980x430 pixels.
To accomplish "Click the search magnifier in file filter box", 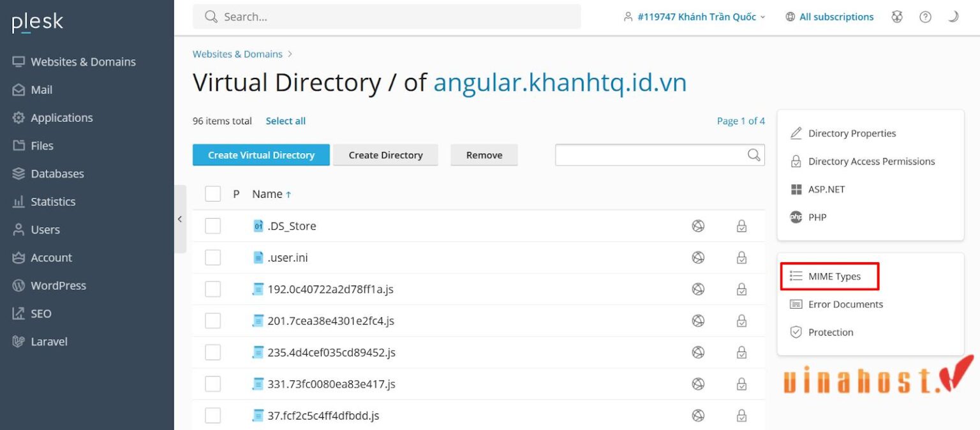I will [754, 155].
